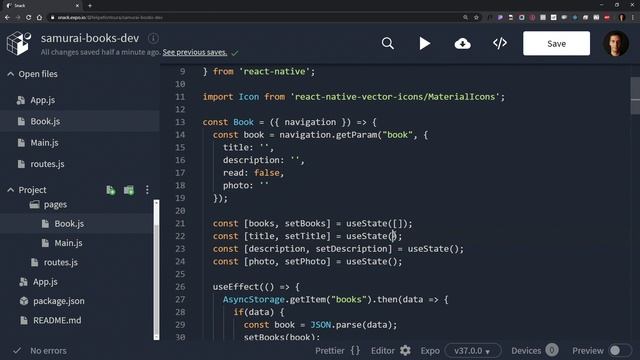Select Book.js in the Open files list
The height and width of the screenshot is (360, 640).
click(x=80, y=121)
